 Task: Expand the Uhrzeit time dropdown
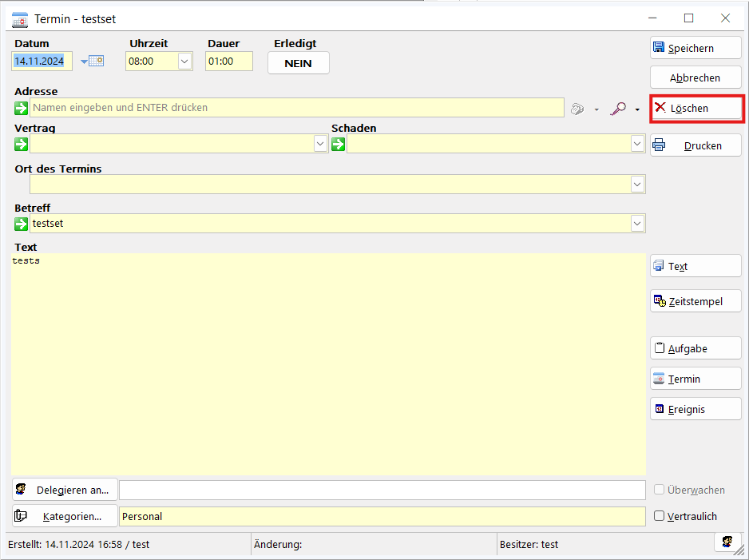click(x=184, y=61)
